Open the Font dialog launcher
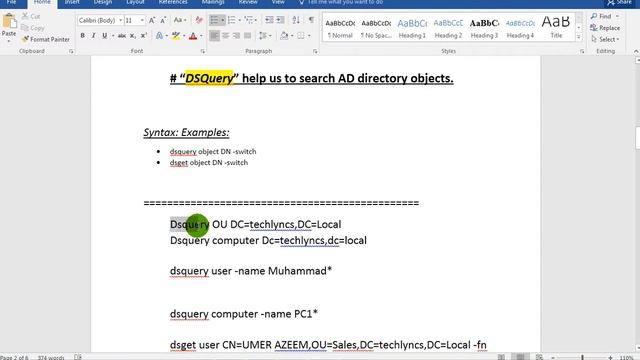 click(x=202, y=51)
